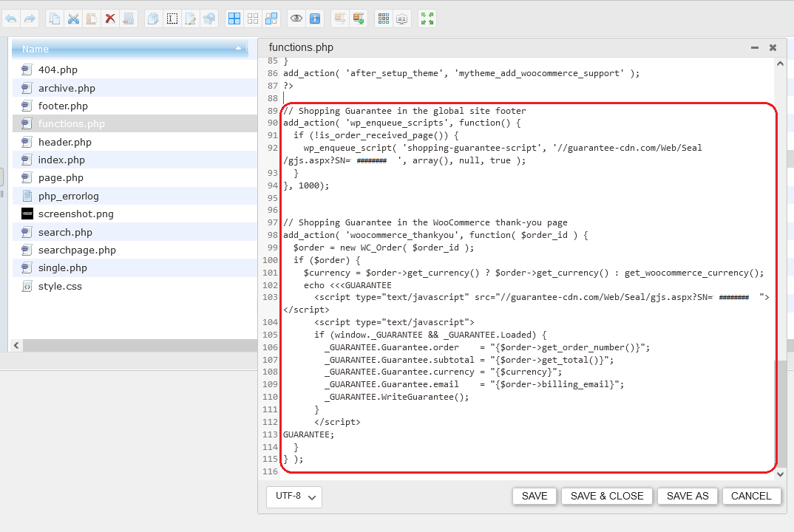The width and height of the screenshot is (794, 532).
Task: Toggle the icons/list view mode
Action: pos(384,19)
